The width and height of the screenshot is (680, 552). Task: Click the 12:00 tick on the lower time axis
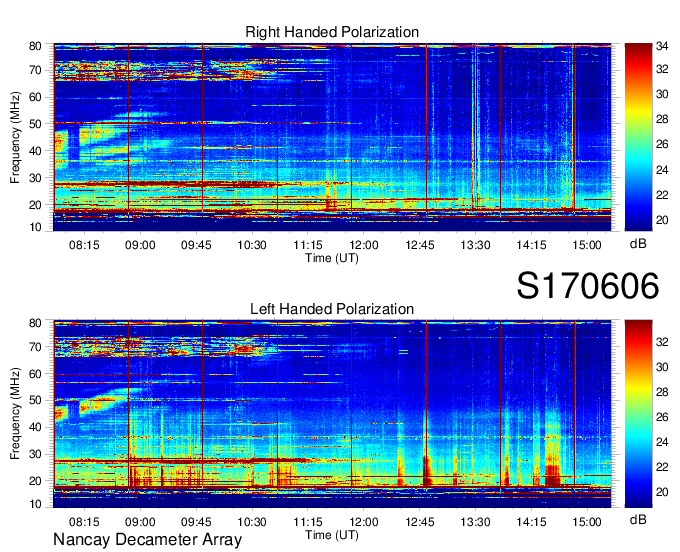pyautogui.click(x=364, y=522)
